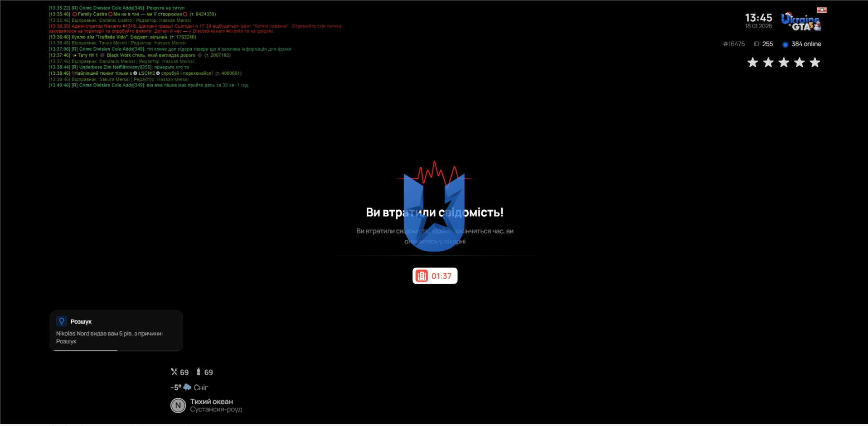This screenshot has height=426, width=868.
Task: Click the Nikolas Nord notification message
Action: coord(109,338)
